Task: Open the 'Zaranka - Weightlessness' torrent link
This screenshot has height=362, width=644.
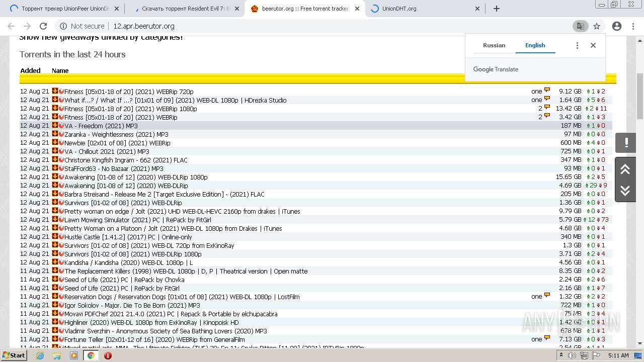Action: [116, 134]
